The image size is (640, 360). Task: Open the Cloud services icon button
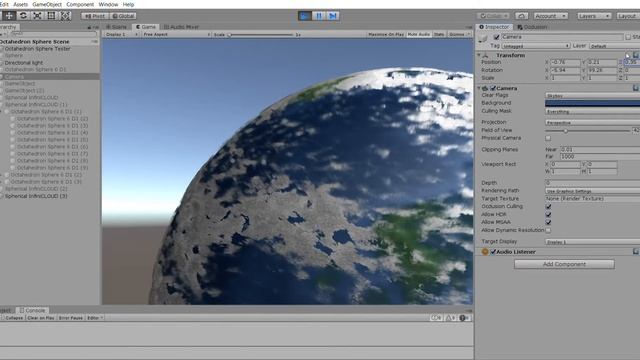(x=521, y=16)
